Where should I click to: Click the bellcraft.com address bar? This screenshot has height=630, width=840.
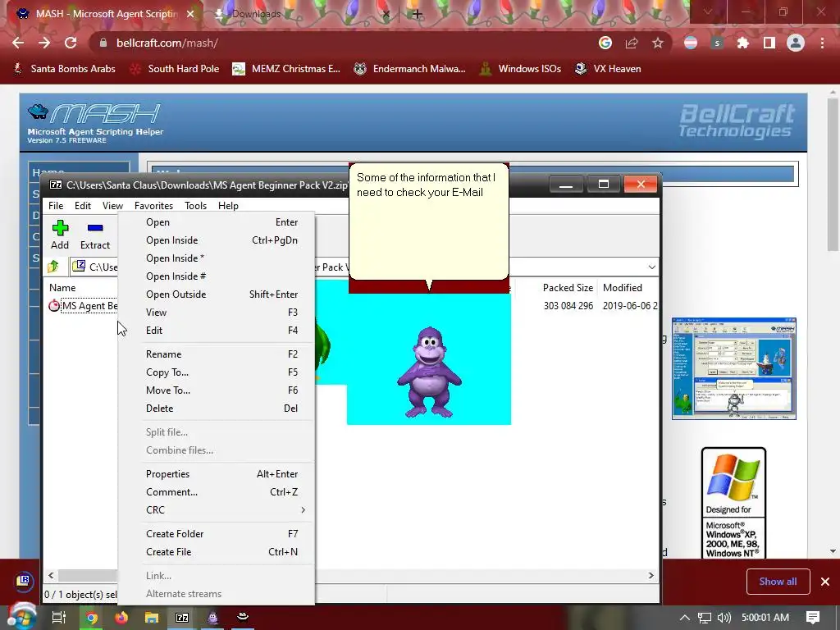(343, 43)
